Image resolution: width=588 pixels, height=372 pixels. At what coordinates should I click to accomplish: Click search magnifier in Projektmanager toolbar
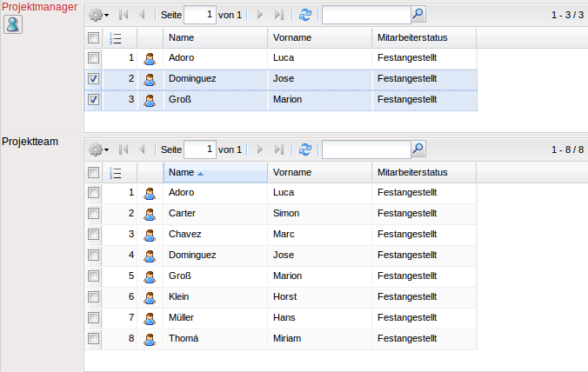coord(418,15)
